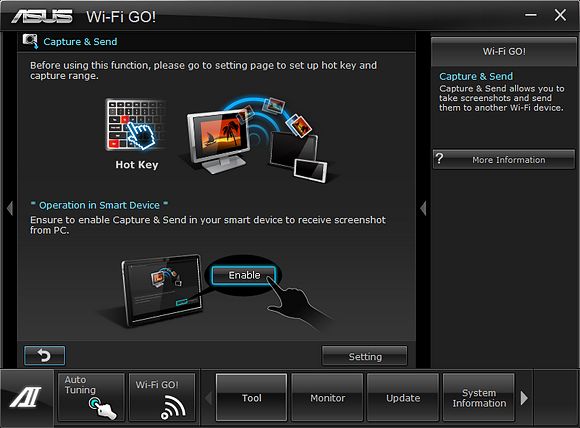Click the Hot Key keyboard illustration
This screenshot has height=428, width=580.
click(135, 124)
